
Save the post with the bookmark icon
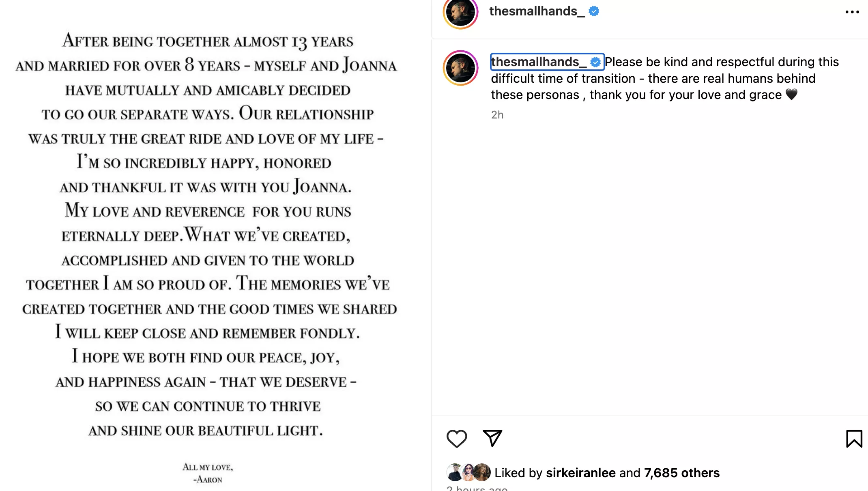pyautogui.click(x=854, y=439)
